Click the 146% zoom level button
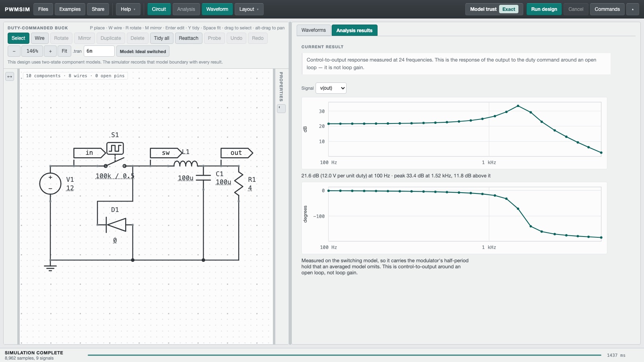 32,51
